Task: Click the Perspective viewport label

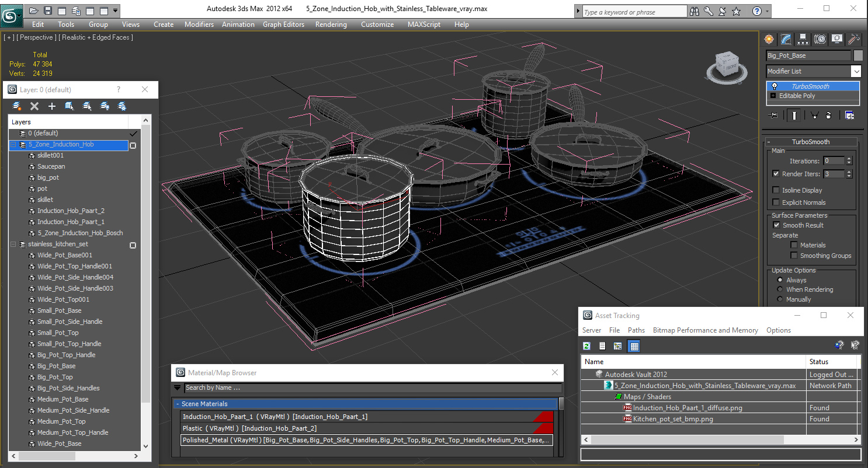Action: click(36, 37)
